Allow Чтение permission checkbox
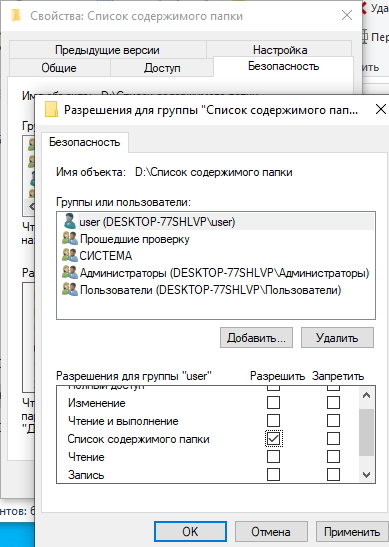Image resolution: width=389 pixels, height=547 pixels. (x=273, y=456)
